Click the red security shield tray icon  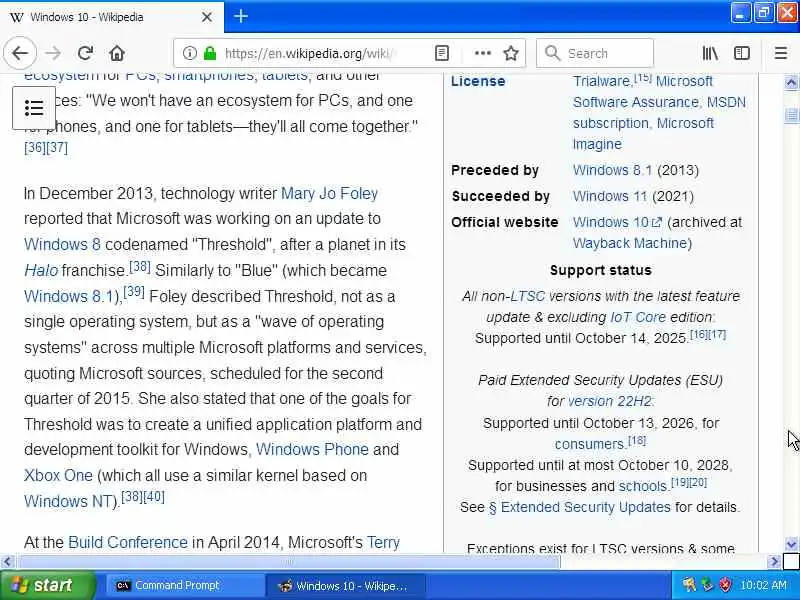725,585
